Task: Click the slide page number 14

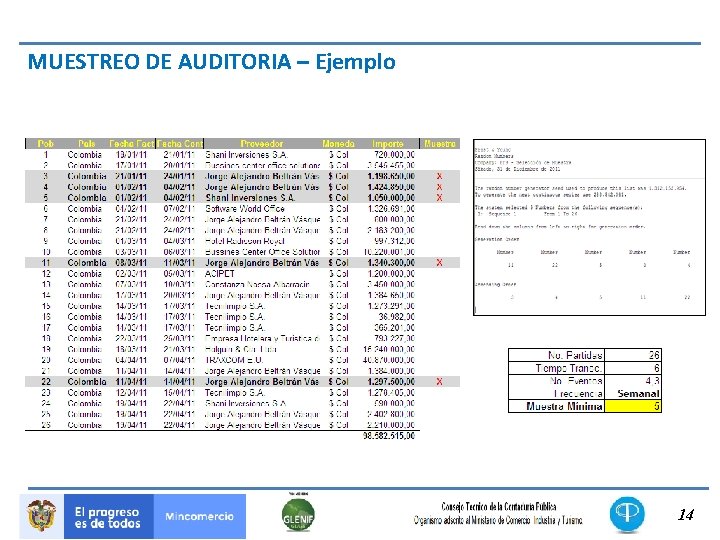Action: point(686,515)
